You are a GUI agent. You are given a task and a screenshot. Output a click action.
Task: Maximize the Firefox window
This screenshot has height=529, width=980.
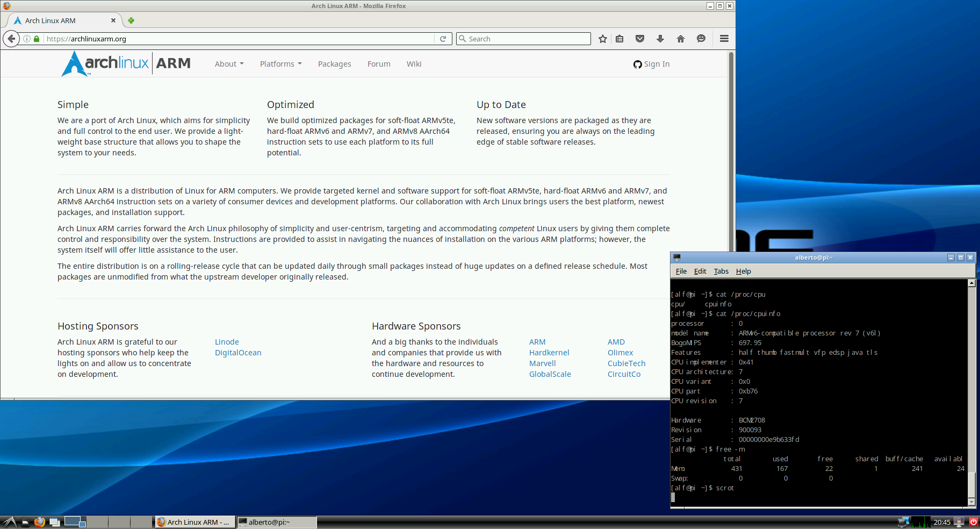720,6
